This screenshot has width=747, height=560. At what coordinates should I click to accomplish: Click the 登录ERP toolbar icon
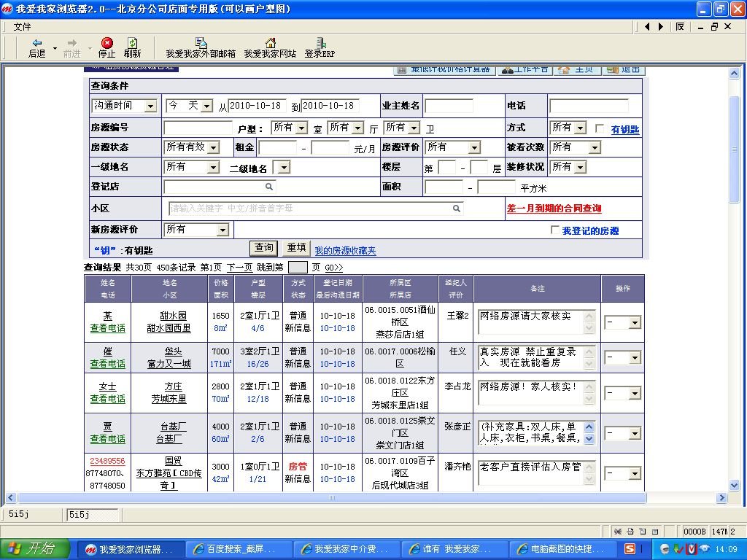(319, 49)
